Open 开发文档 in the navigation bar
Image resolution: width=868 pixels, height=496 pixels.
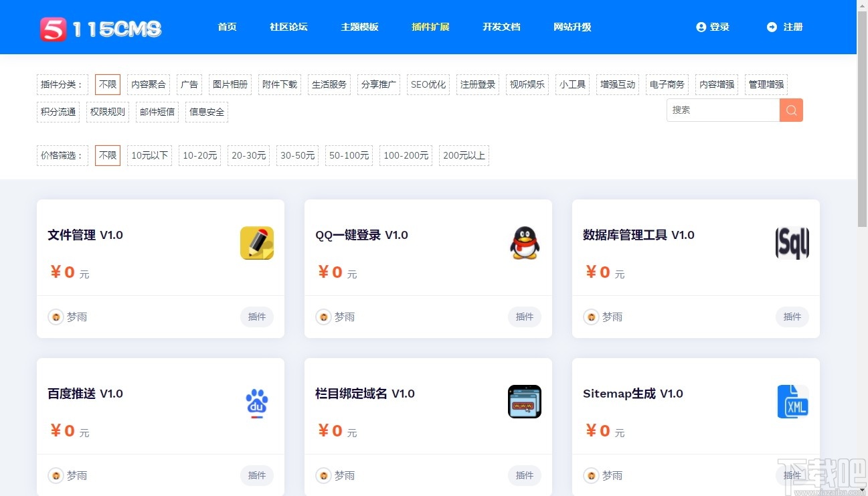501,27
